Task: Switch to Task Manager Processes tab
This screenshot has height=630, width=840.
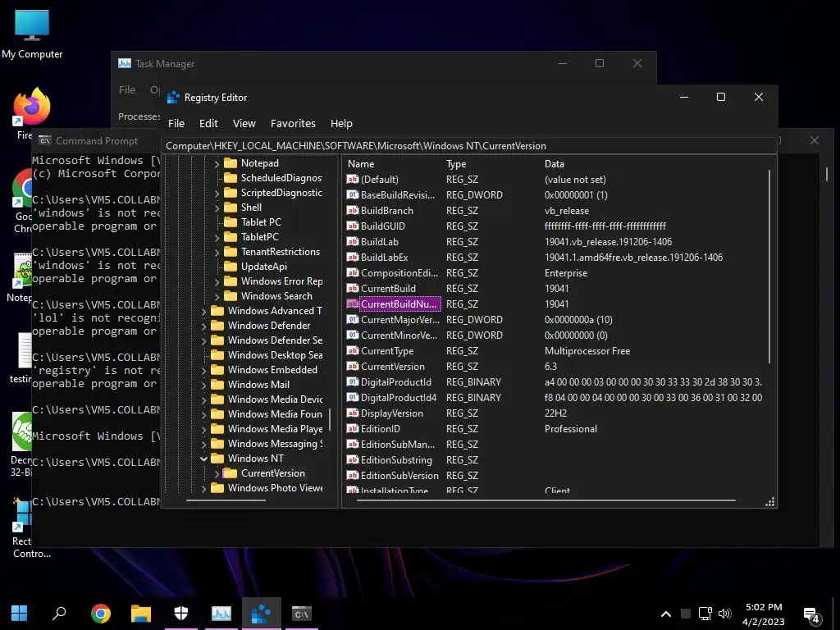Action: pyautogui.click(x=139, y=116)
